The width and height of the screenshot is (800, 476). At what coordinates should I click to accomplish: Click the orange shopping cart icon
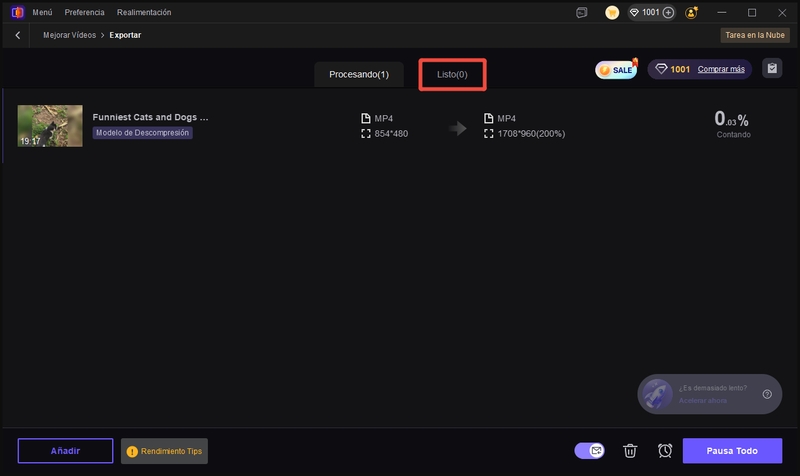612,12
